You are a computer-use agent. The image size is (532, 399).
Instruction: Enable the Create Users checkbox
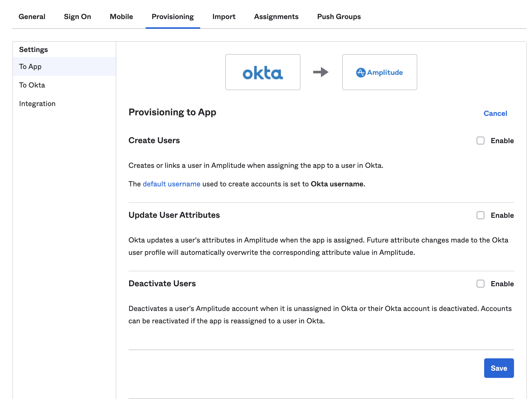pos(480,141)
